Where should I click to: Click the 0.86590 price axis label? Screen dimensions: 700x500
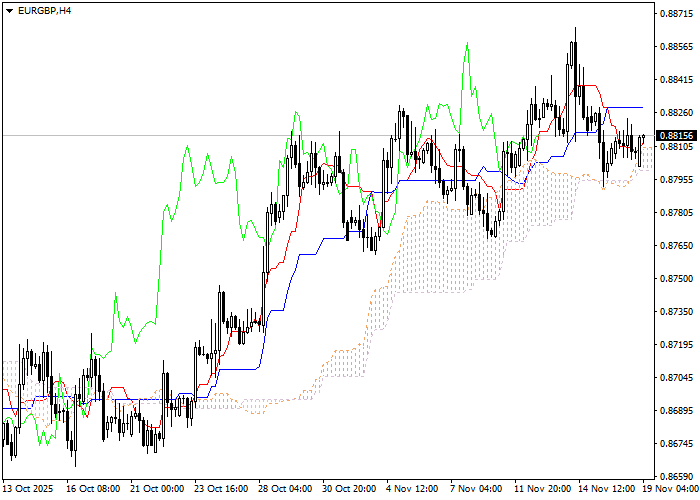coord(676,477)
